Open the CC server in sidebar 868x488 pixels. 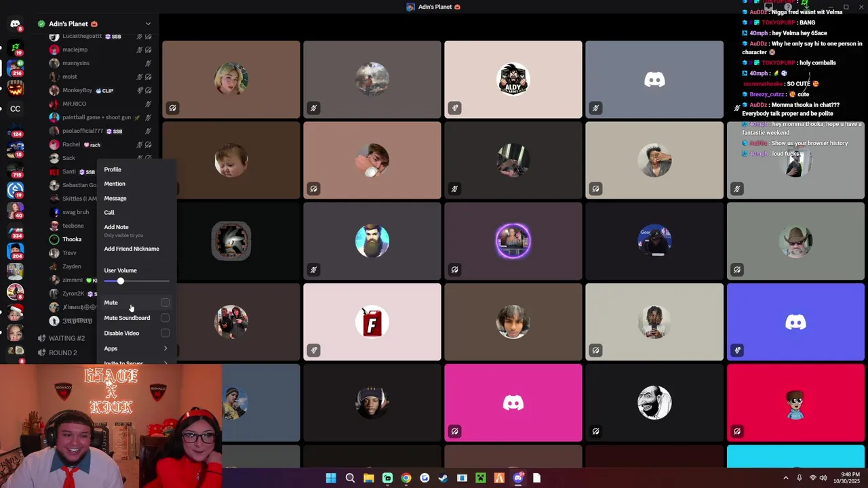(x=15, y=108)
